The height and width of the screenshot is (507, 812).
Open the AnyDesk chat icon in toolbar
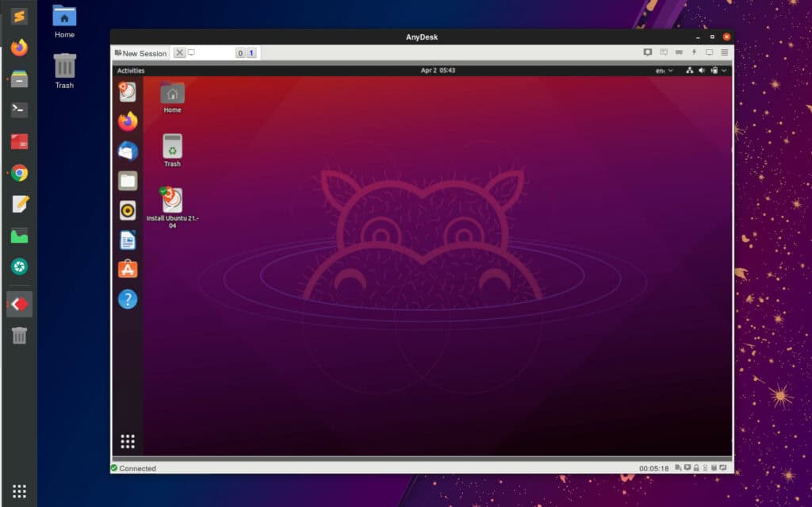664,52
